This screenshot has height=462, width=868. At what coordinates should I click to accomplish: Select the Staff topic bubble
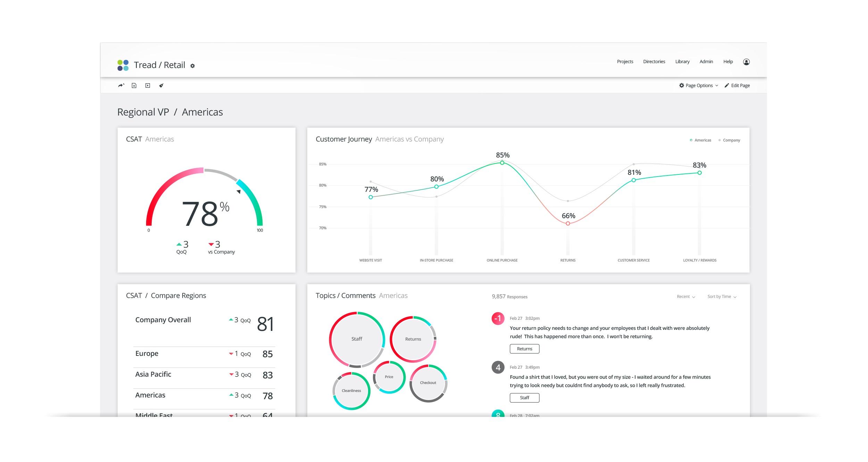point(357,339)
